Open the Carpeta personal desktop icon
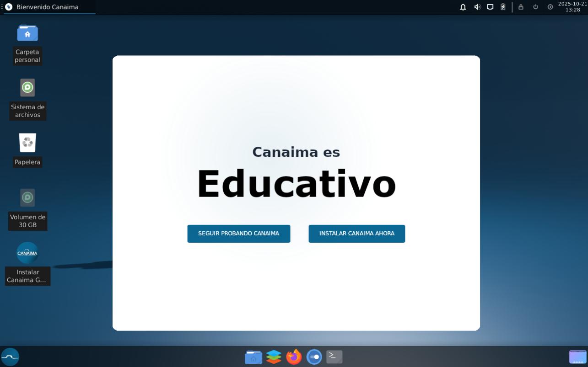 tap(27, 34)
